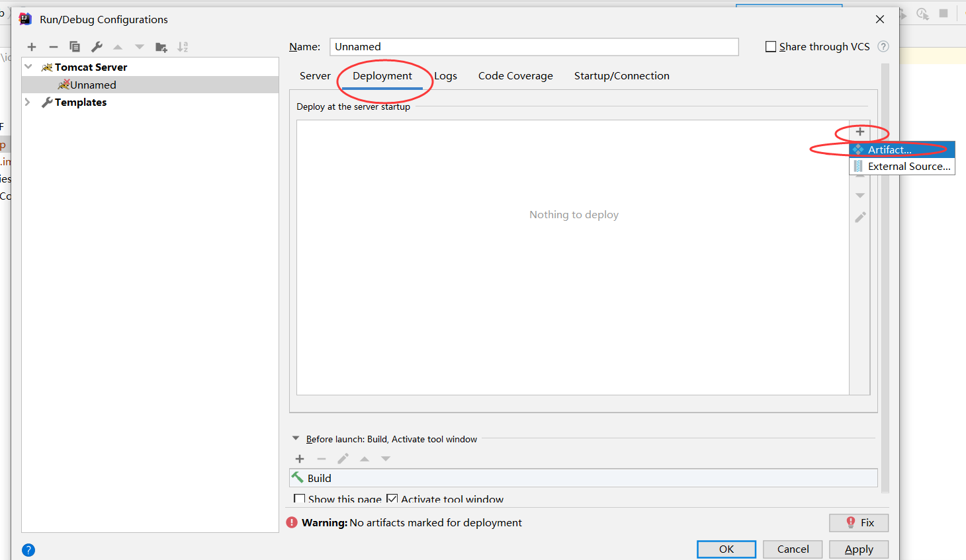966x560 pixels.
Task: Remove before launch task minus icon
Action: [322, 459]
